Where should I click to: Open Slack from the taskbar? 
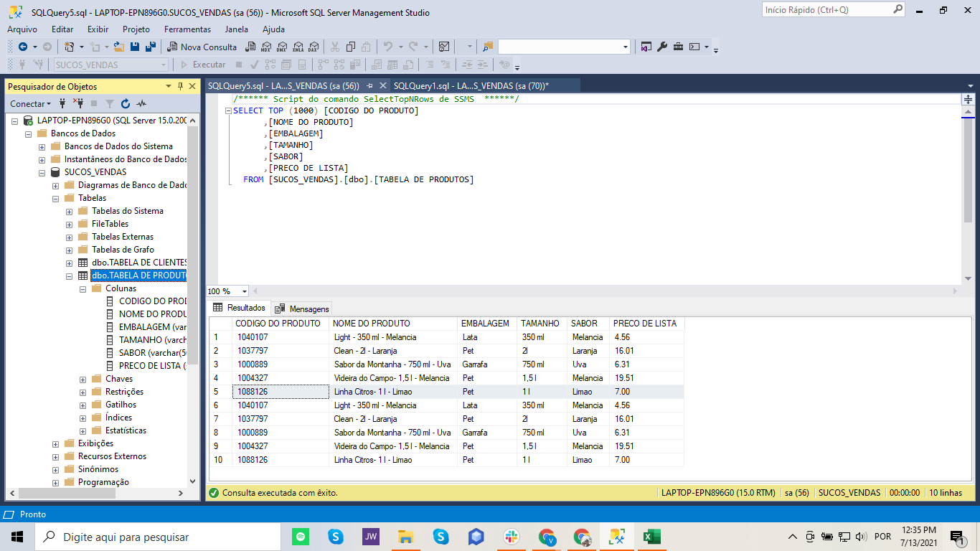(512, 536)
